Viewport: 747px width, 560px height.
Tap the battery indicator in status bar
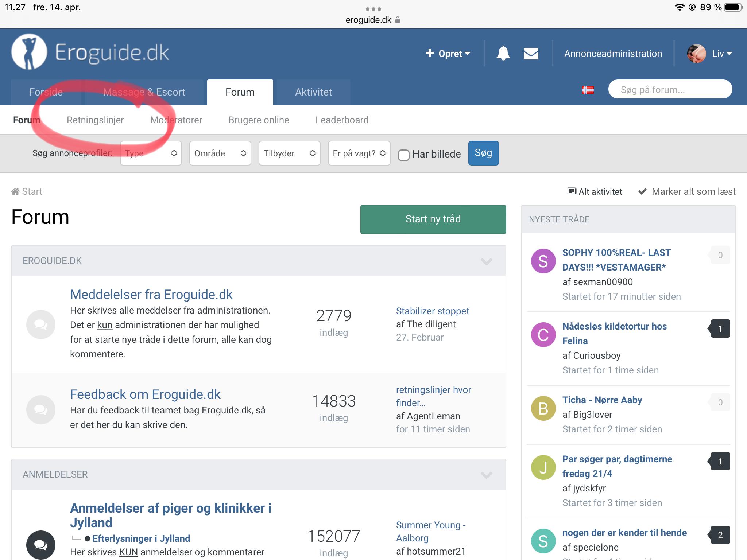click(x=734, y=7)
